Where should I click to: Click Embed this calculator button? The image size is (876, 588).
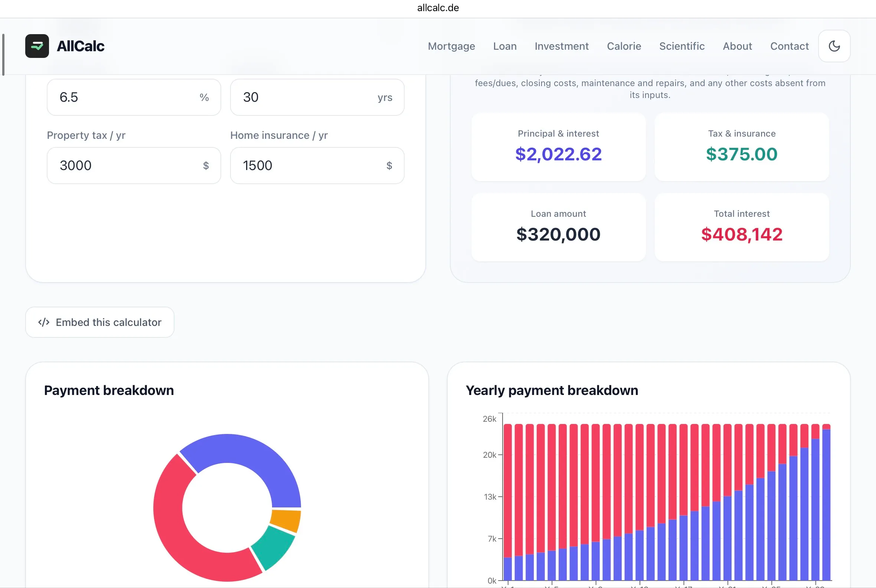[100, 322]
